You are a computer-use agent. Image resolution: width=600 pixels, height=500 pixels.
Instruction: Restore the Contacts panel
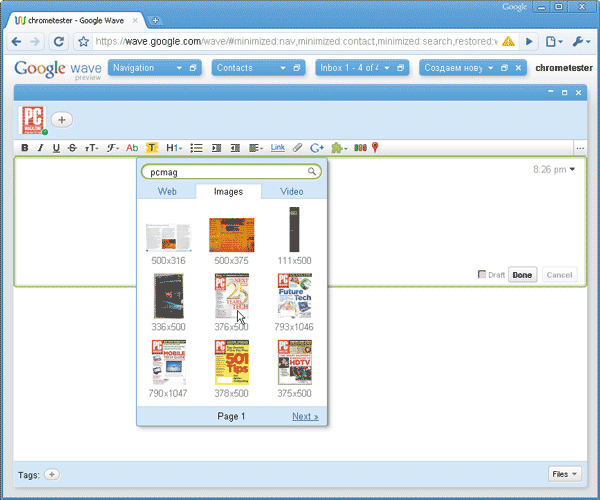(x=297, y=68)
